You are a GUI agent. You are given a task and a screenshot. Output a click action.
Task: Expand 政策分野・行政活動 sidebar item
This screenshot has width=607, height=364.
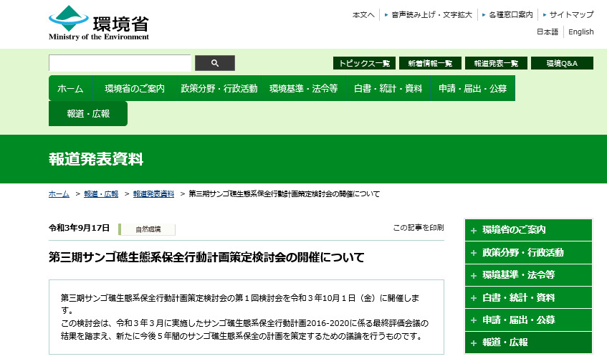coord(528,253)
